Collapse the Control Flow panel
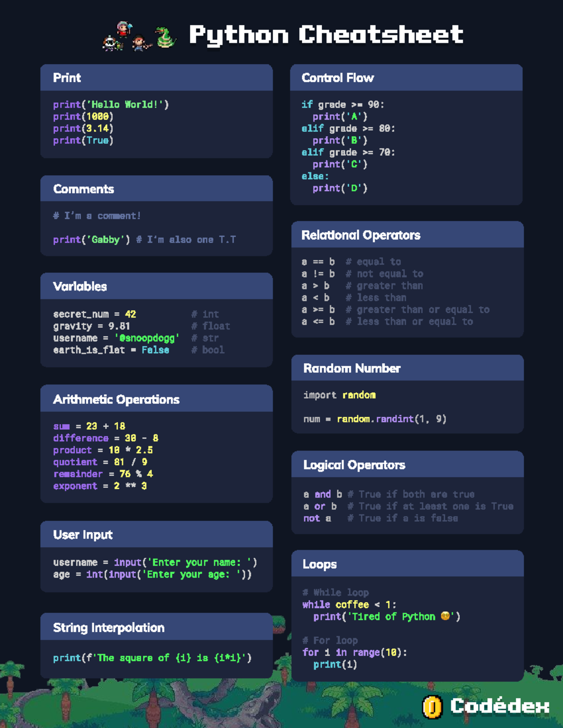The width and height of the screenshot is (563, 728). (x=337, y=78)
